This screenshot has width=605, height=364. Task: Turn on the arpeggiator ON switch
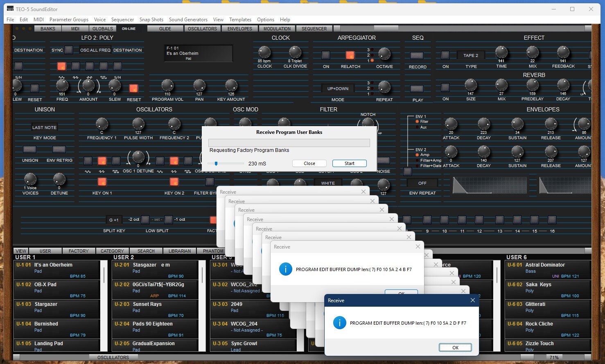pyautogui.click(x=326, y=55)
